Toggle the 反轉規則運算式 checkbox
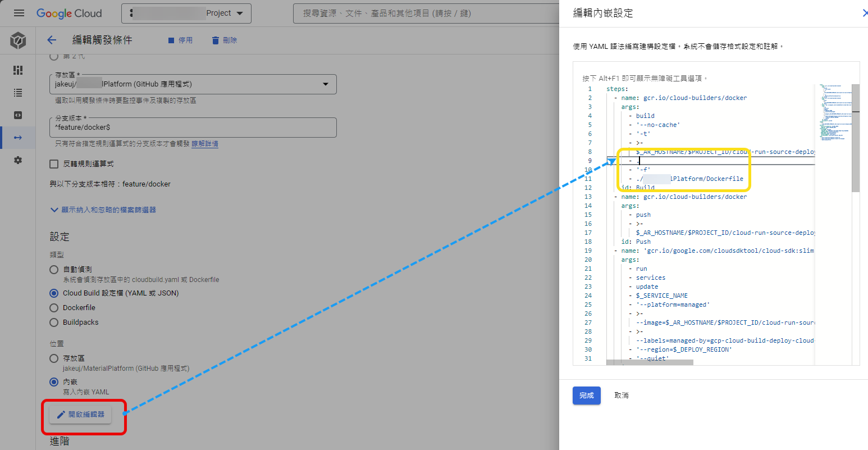Screen dimensions: 868x450 tap(54, 164)
